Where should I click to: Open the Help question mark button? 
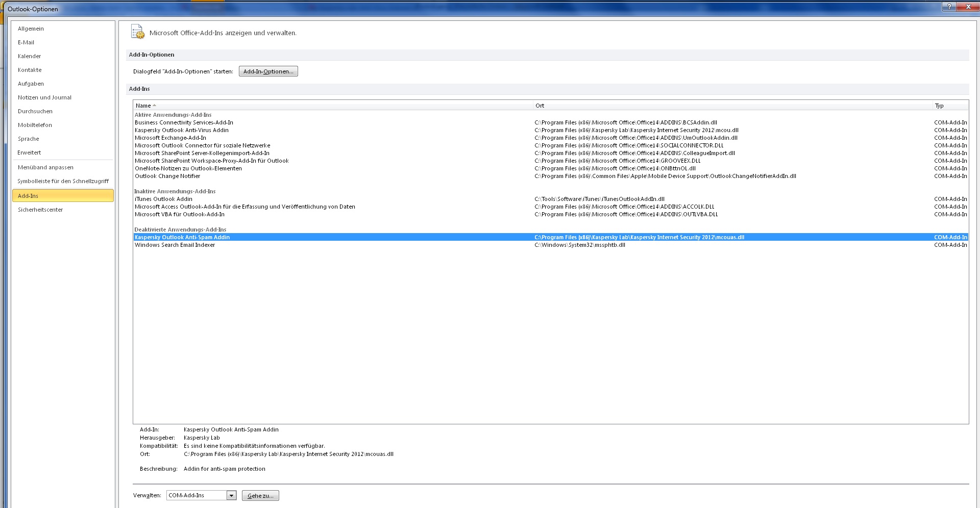pyautogui.click(x=949, y=7)
